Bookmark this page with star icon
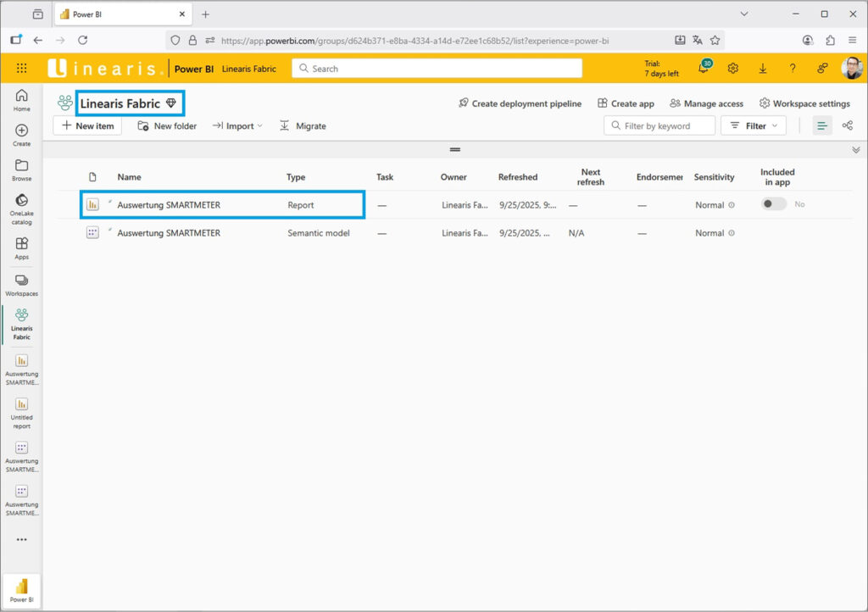Viewport: 868px width, 612px height. point(715,40)
